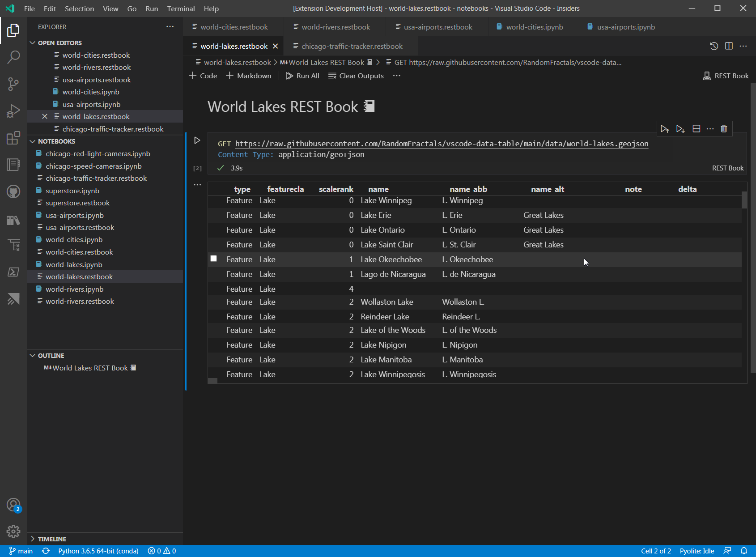Split the editor to the right
The width and height of the screenshot is (756, 557).
click(x=729, y=46)
